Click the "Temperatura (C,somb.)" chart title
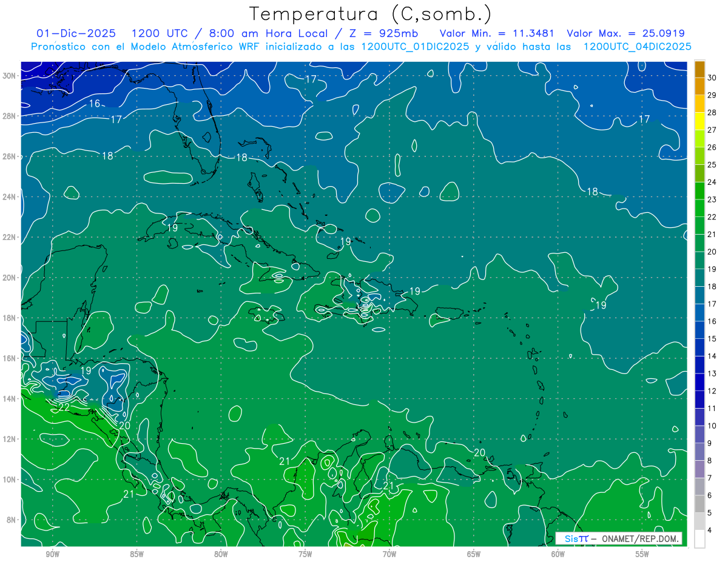The width and height of the screenshot is (728, 562). [371, 13]
